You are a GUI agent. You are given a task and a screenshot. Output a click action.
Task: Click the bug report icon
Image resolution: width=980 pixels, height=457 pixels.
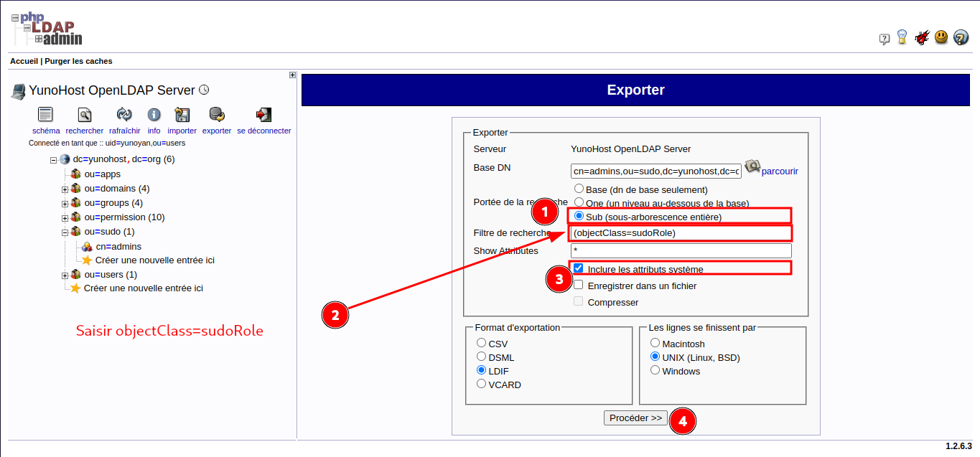coord(922,37)
